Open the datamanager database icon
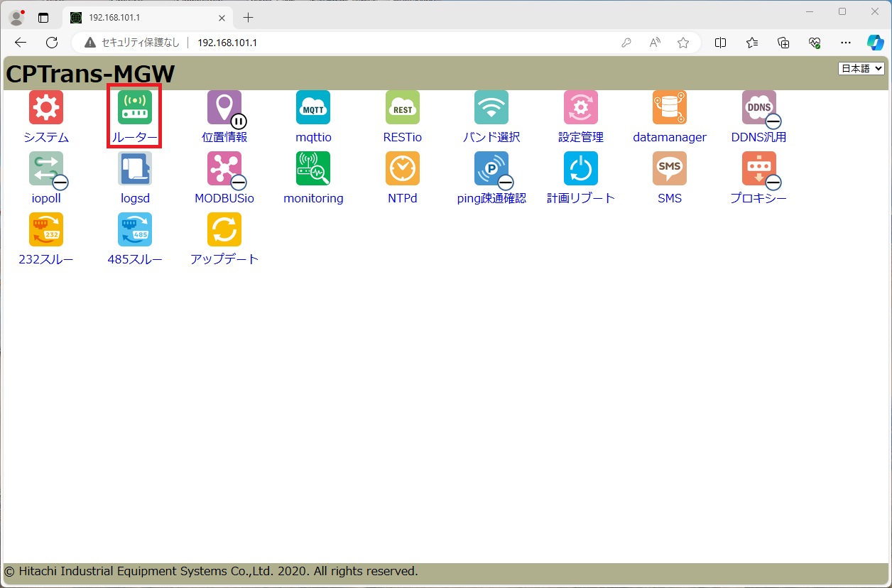Image resolution: width=892 pixels, height=588 pixels. pos(670,107)
